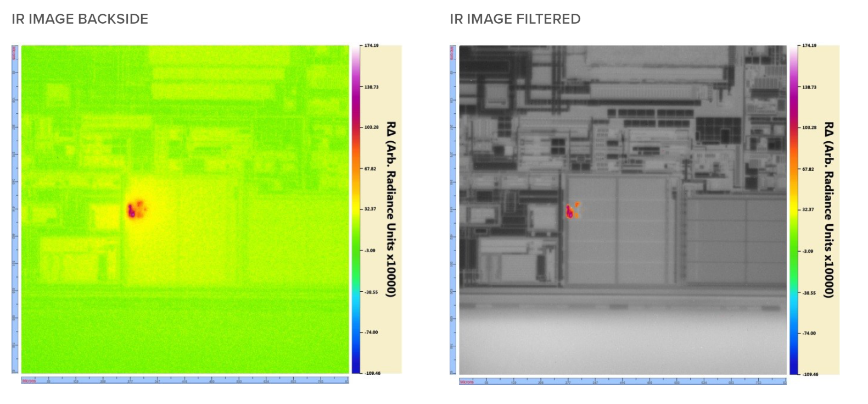Click the -74.00 value on filtered scale
This screenshot has height=404, width=868.
pyautogui.click(x=809, y=333)
